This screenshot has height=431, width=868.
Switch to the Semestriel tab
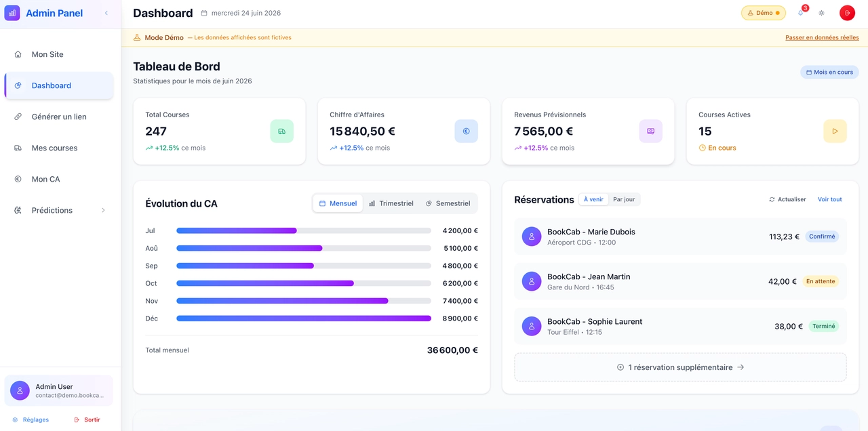pyautogui.click(x=448, y=203)
